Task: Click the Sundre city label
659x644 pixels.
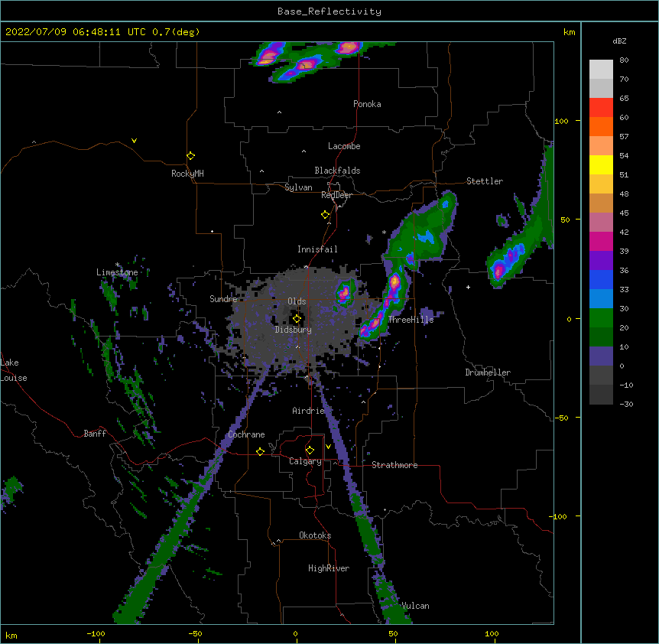Action: 223,299
